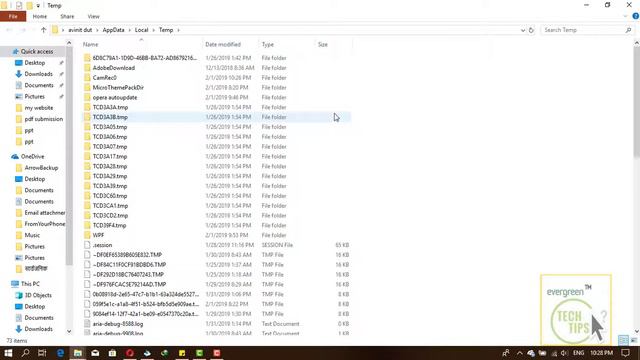The image size is (640, 360).
Task: Open File Explorer help icon
Action: pos(636,16)
